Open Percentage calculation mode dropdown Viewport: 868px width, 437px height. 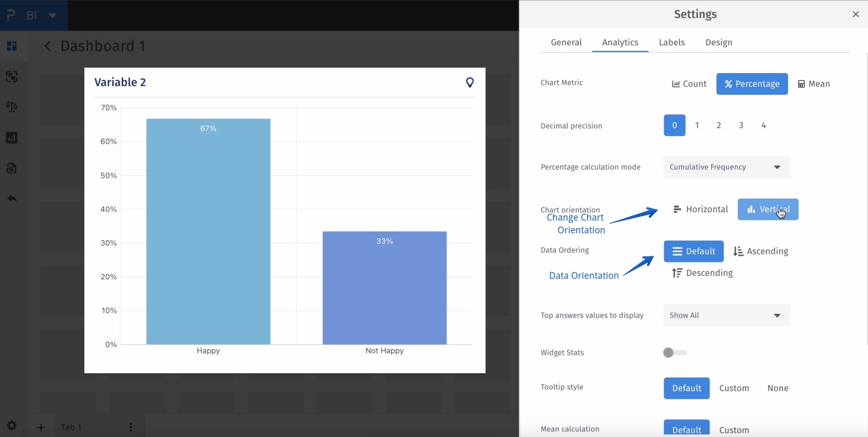(x=727, y=167)
